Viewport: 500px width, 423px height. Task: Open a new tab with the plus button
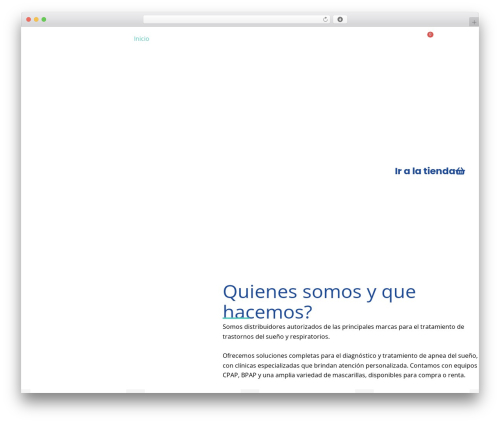[x=474, y=22]
